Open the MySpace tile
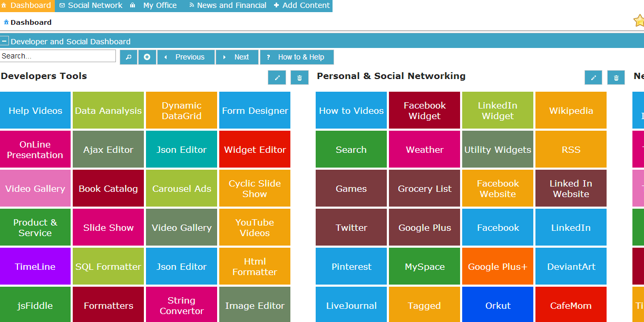The image size is (644, 322). 424,266
